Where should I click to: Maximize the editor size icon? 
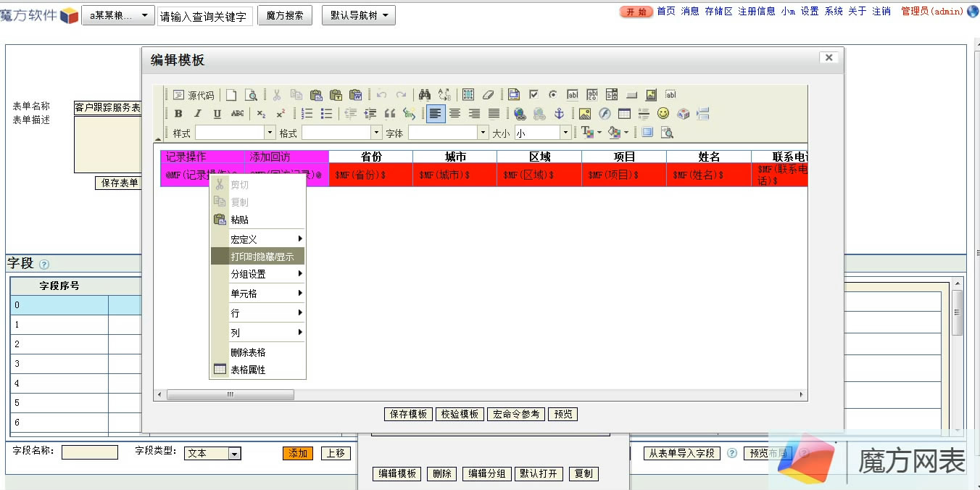point(647,133)
